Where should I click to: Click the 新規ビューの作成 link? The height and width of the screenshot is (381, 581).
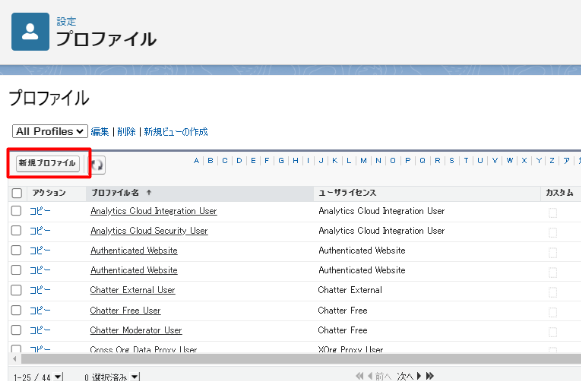coord(176,132)
